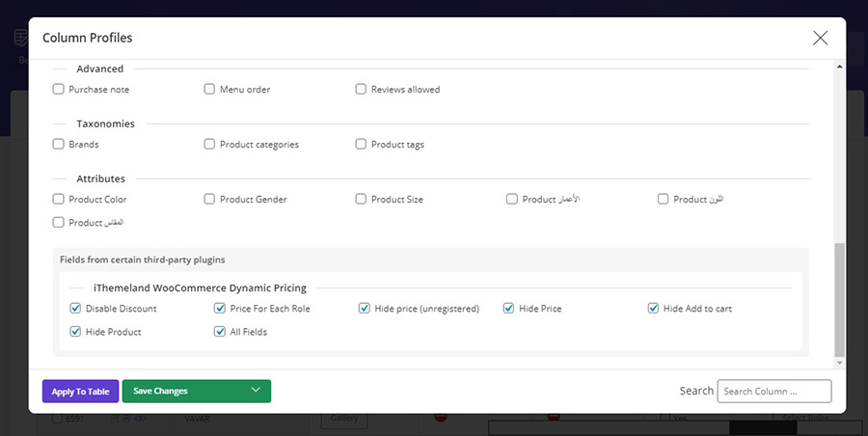Click the iThemeland WooCommerce Dynamic Pricing heading
Image resolution: width=868 pixels, height=436 pixels.
200,288
